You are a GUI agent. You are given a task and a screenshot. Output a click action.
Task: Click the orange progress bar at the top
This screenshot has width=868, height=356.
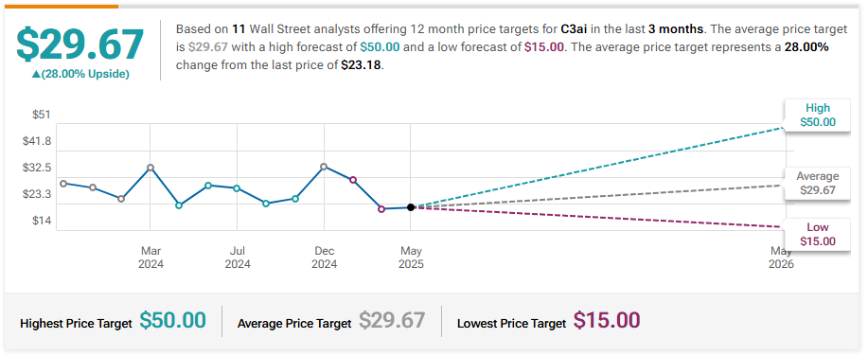(61, 6)
